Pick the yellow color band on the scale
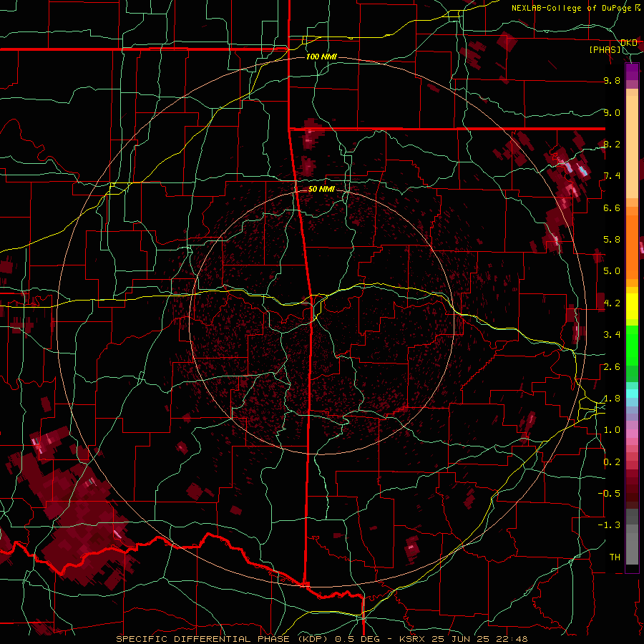Screen dimensions: 644x644 pos(632,306)
